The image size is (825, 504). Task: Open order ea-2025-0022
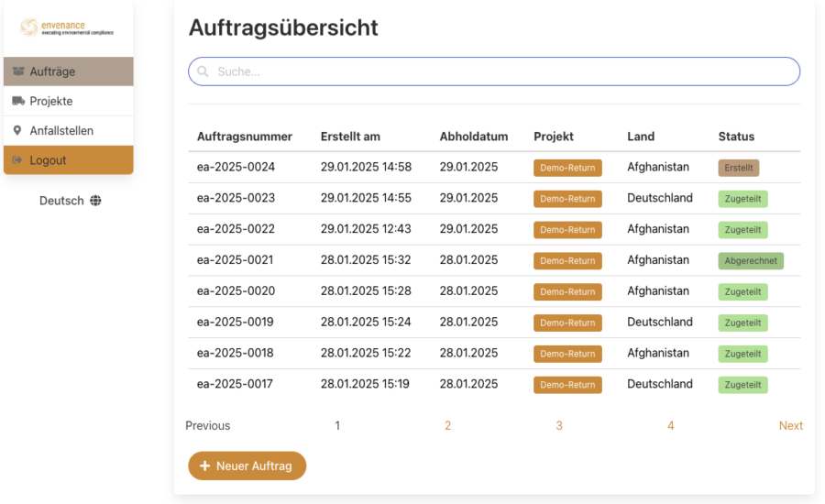(236, 229)
